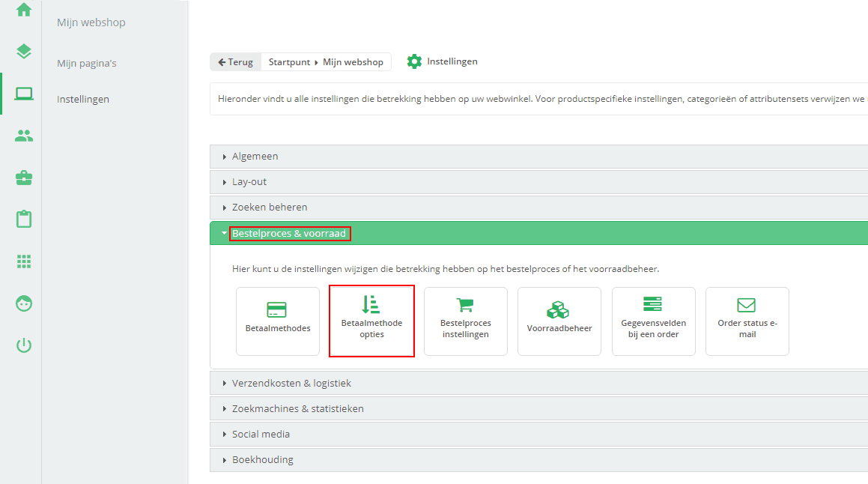Open the clipboard icon in sidebar
This screenshot has height=484, width=868.
[24, 220]
